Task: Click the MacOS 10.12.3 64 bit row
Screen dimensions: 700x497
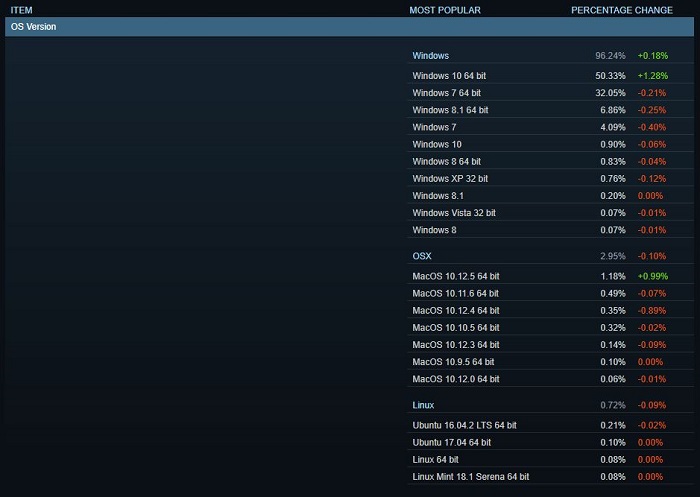Action: point(550,345)
